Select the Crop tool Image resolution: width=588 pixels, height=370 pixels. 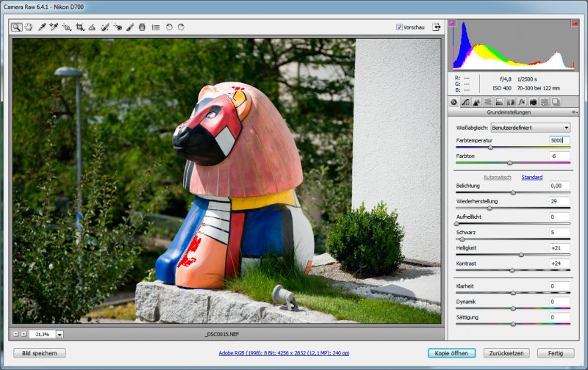coord(79,27)
